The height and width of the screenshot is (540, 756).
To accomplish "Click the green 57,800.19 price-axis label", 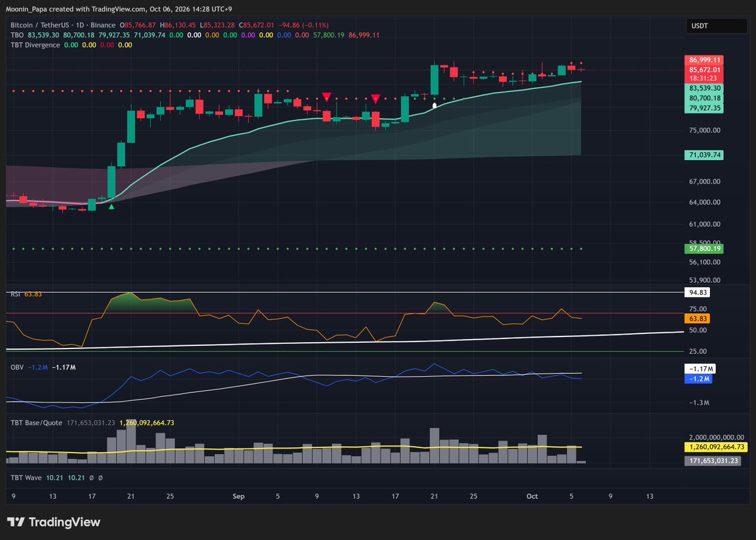I will [x=705, y=249].
